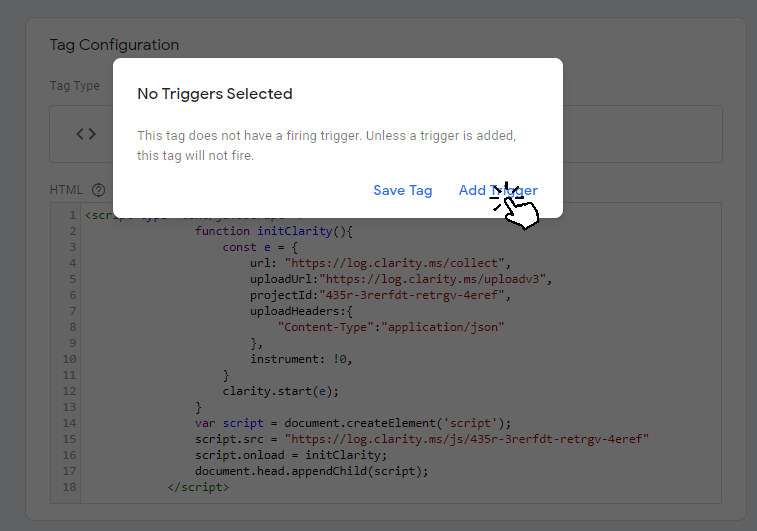
Task: Click the warning text 'This tag does not have a firing trigger'
Action: coord(249,136)
